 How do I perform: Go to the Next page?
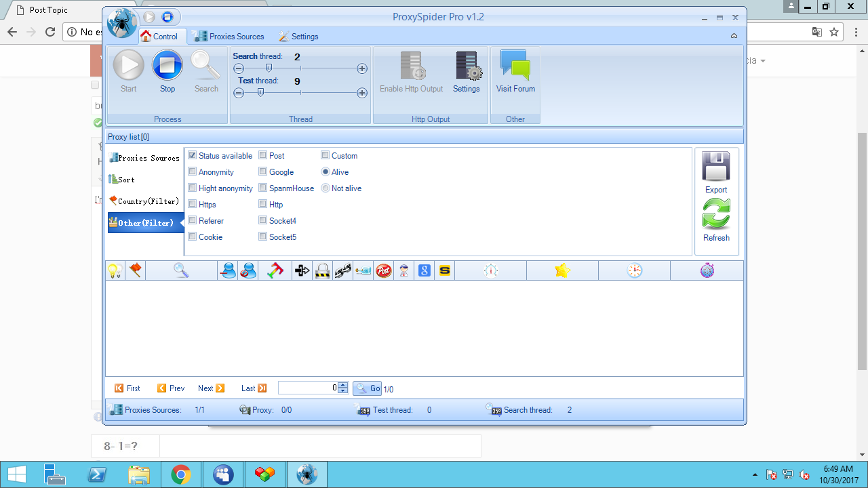[x=211, y=388]
